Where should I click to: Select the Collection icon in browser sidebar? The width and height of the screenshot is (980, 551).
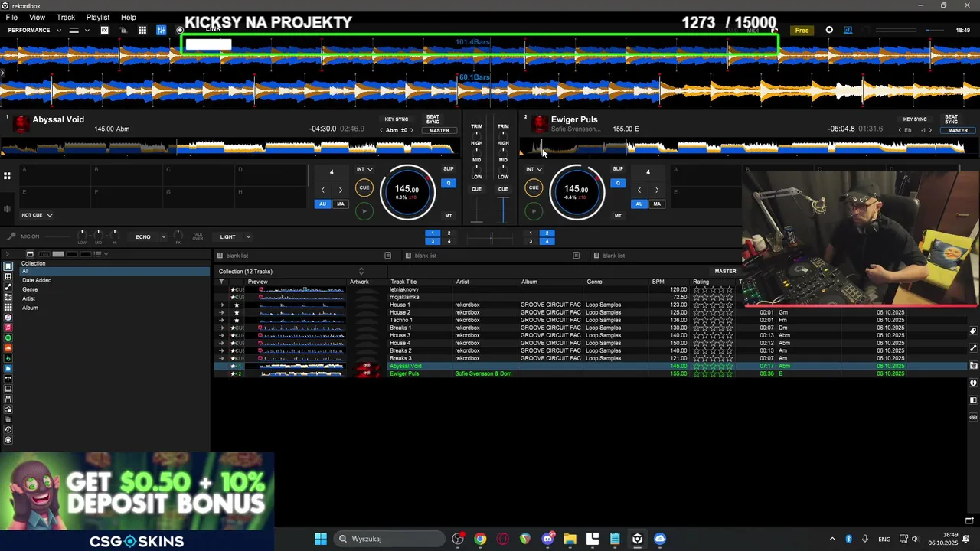pos(8,266)
